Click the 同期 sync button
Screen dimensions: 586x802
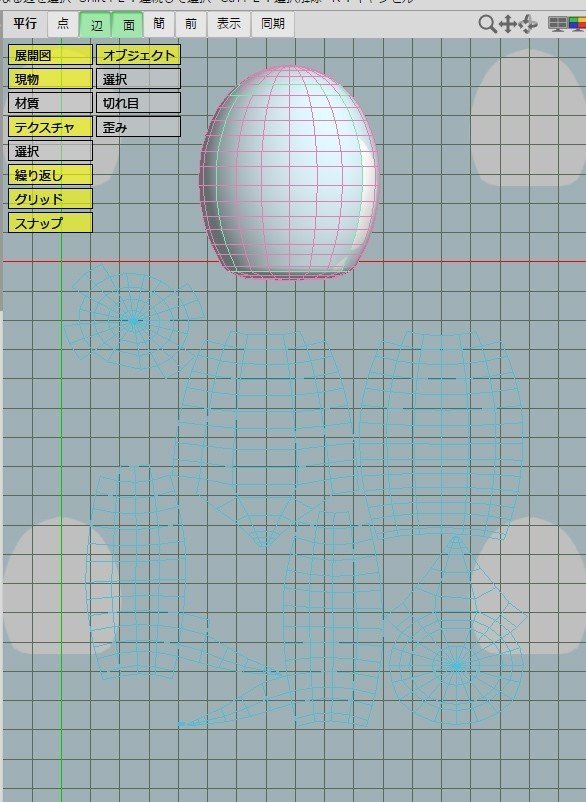click(x=273, y=24)
